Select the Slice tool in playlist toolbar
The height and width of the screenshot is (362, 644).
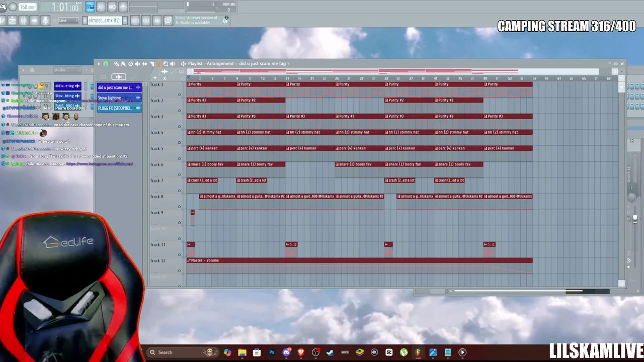click(x=152, y=64)
